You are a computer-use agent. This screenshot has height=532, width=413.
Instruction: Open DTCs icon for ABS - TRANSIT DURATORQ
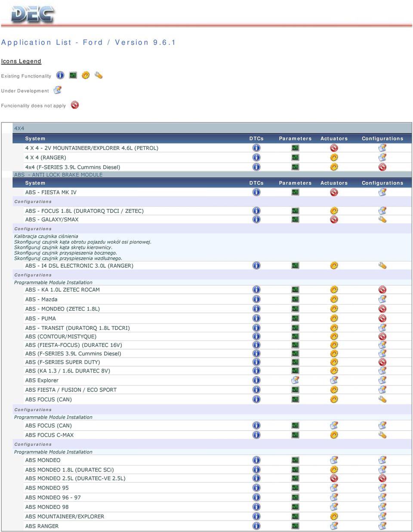click(256, 328)
